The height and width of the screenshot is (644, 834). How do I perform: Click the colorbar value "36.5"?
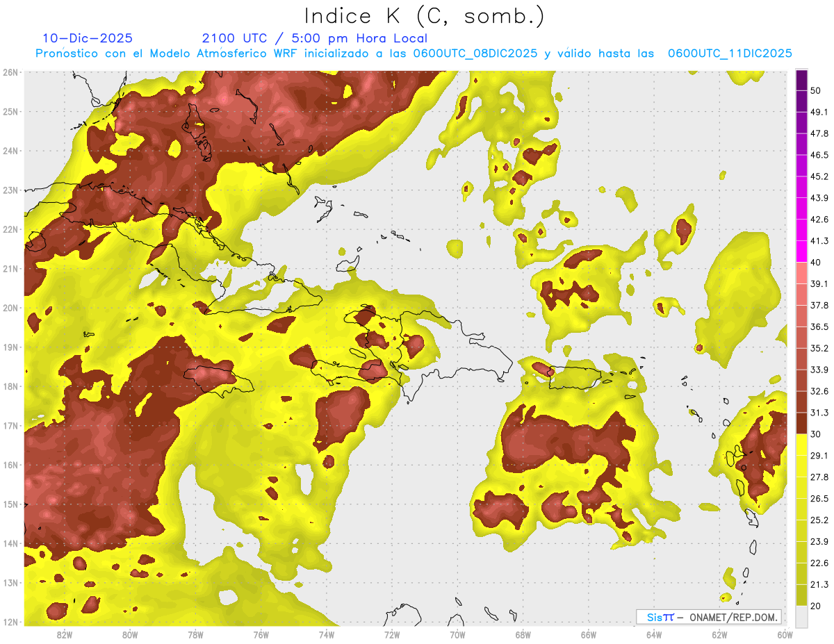819,327
